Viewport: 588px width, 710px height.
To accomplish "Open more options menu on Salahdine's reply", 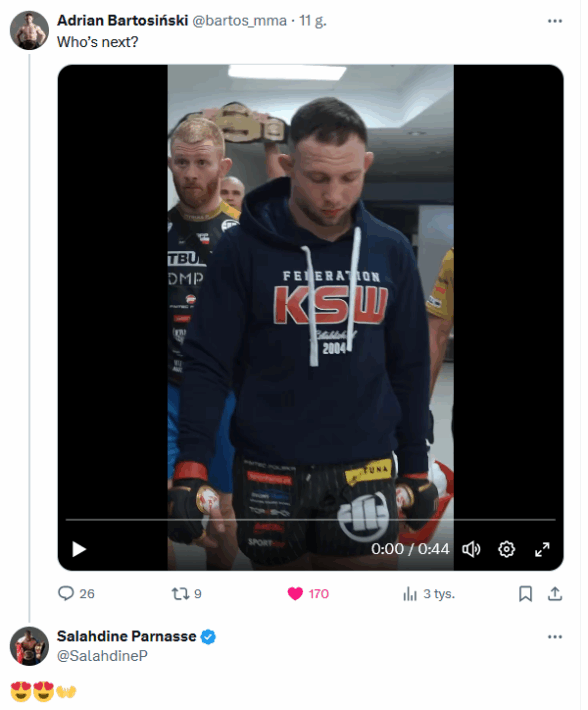I will (x=555, y=637).
